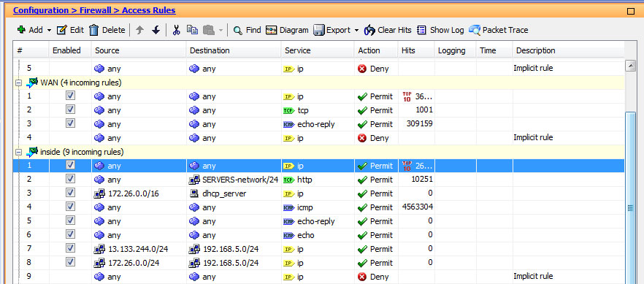
Task: Cut the rule using the scissors icon
Action: (177, 30)
